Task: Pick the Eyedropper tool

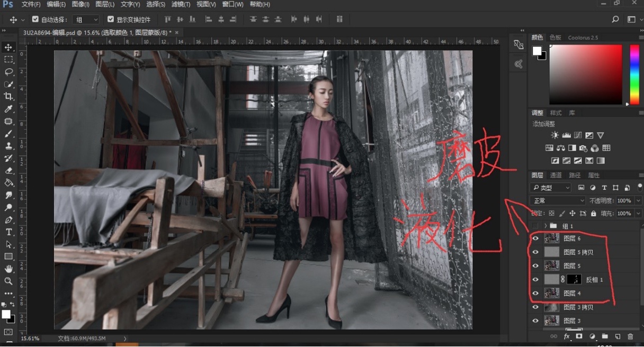Action: [x=8, y=109]
